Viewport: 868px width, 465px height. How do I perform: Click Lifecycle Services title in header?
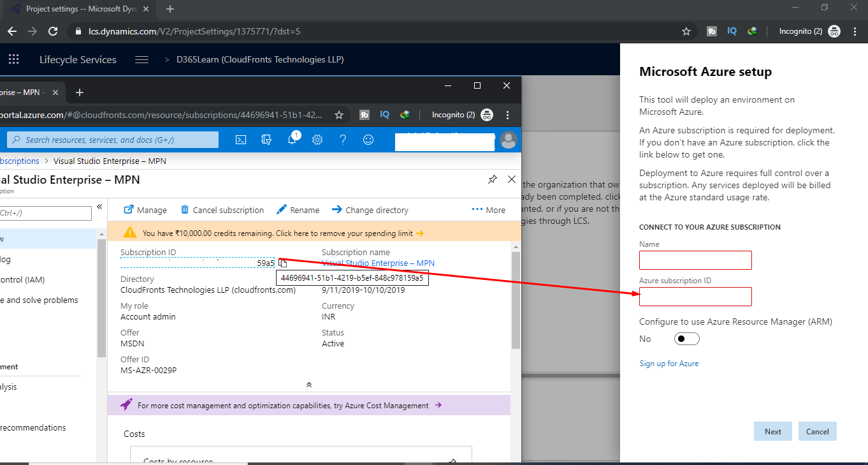click(78, 59)
